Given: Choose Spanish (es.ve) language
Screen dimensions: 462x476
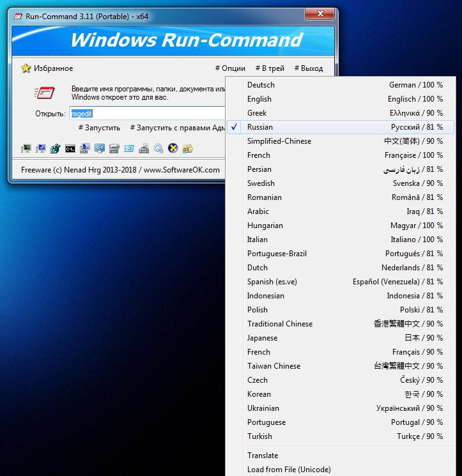Looking at the screenshot, I should 341,282.
